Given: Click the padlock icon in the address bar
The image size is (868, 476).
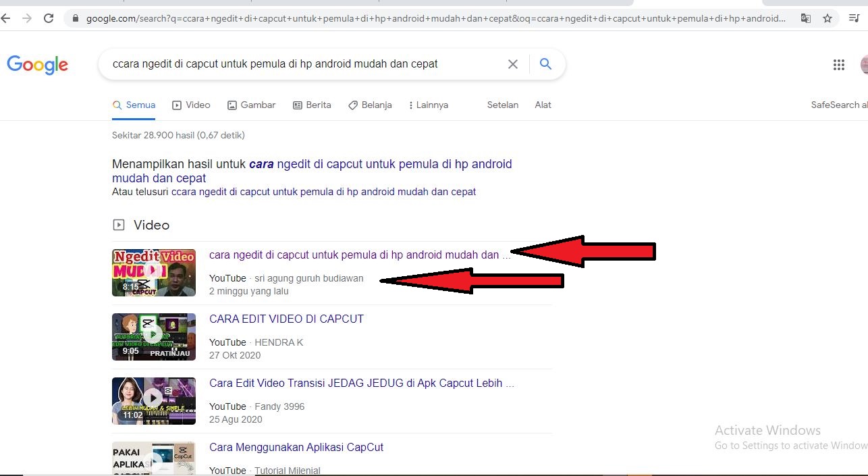Looking at the screenshot, I should pyautogui.click(x=76, y=19).
